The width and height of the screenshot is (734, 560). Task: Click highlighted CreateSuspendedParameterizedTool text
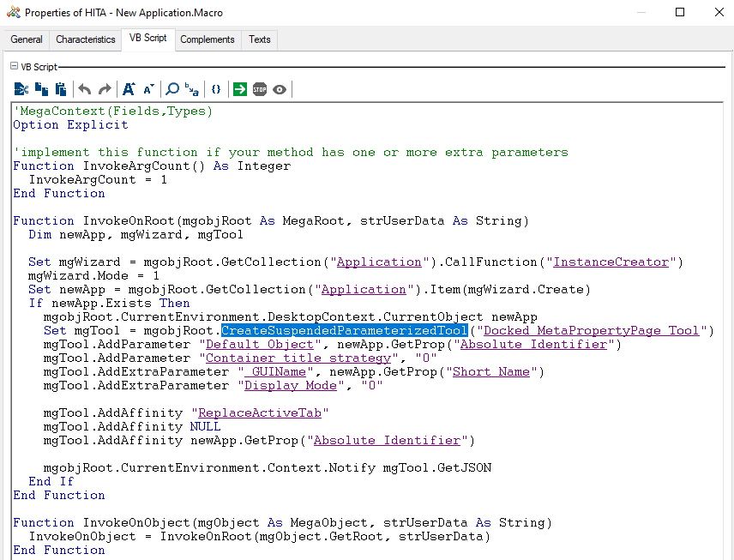coord(344,330)
